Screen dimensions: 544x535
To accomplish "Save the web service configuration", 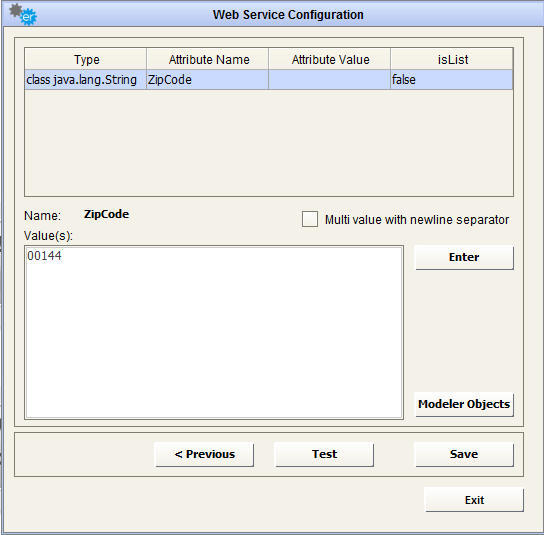I will [464, 454].
